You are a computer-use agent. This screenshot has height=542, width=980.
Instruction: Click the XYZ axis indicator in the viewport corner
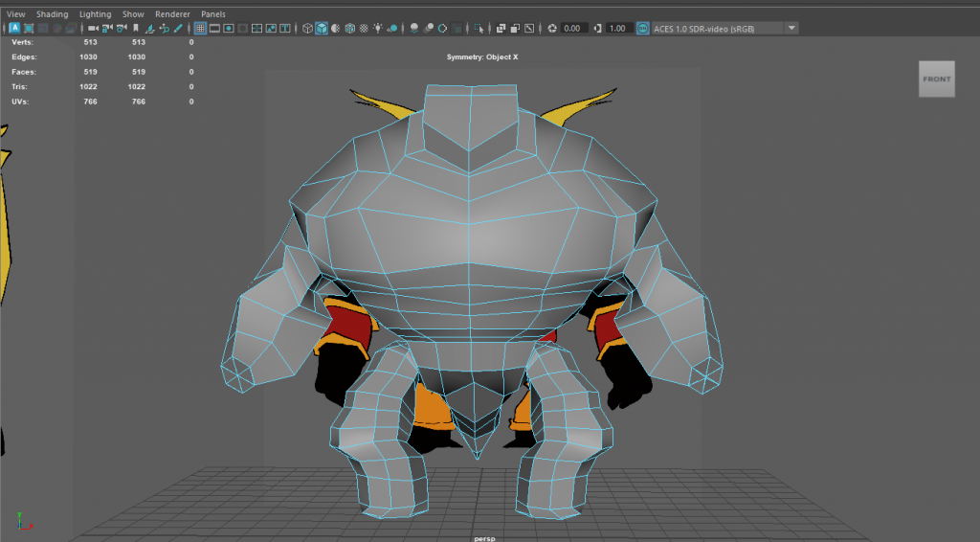coord(24,521)
